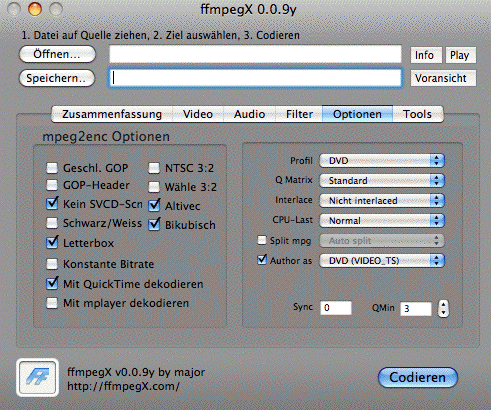This screenshot has height=410, width=491.
Task: Click the QMin value field
Action: [x=416, y=309]
